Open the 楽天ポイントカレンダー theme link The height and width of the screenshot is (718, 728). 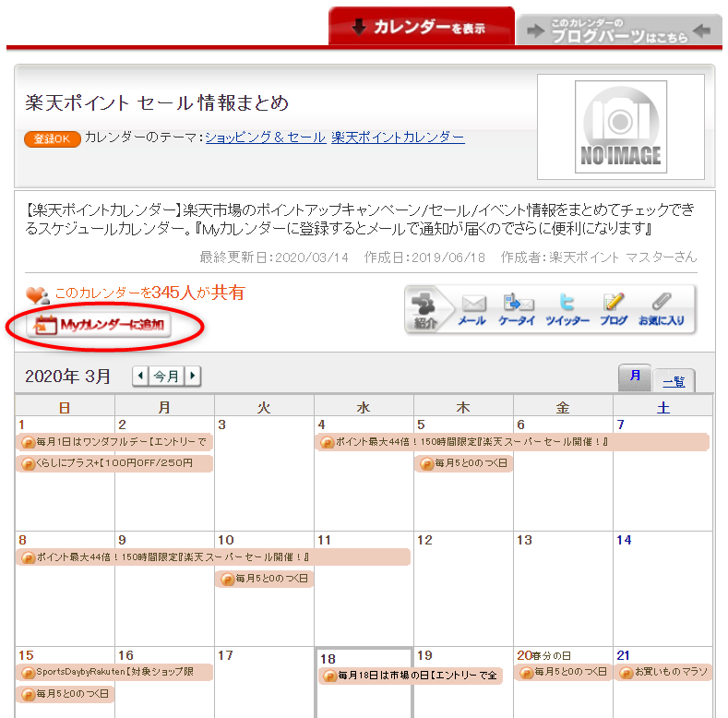click(x=398, y=138)
